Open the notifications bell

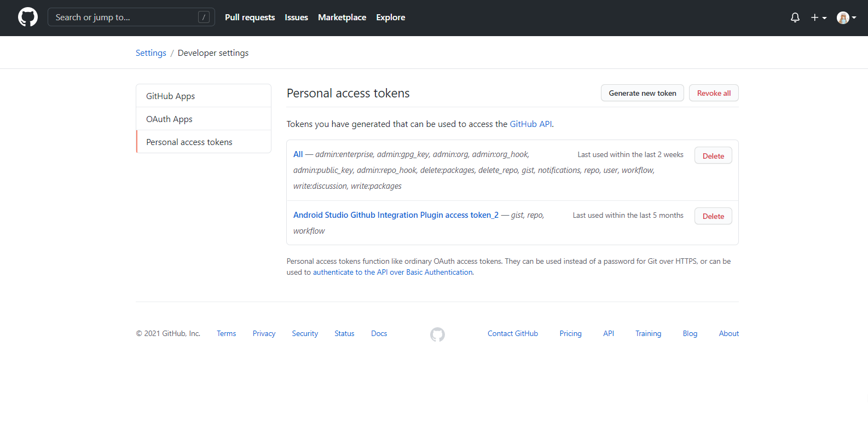[795, 18]
